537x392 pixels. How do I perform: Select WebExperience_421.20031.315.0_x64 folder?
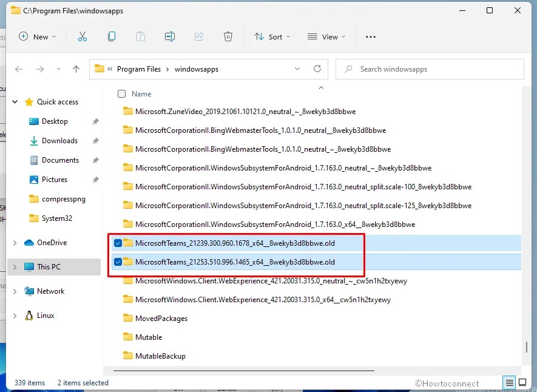[263, 300]
